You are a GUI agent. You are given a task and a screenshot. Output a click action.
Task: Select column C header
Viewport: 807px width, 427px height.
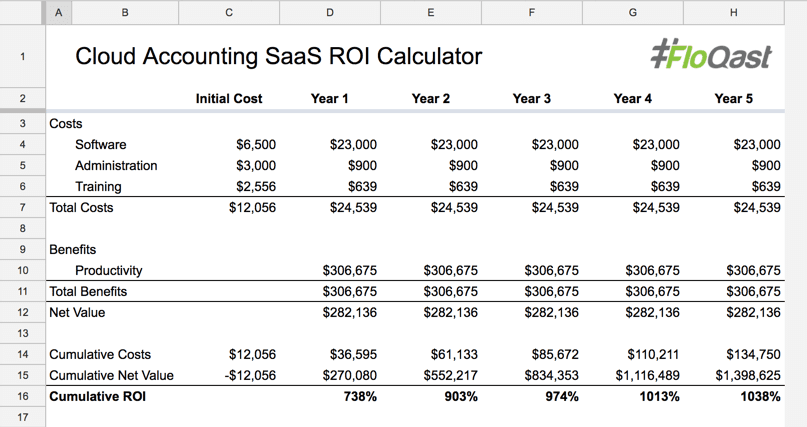[229, 13]
